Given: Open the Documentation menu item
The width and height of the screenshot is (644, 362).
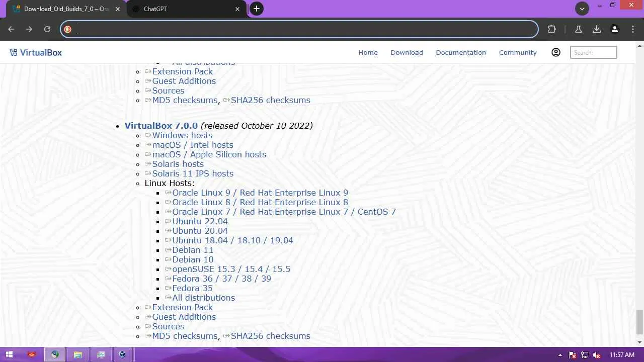Looking at the screenshot, I should [x=461, y=52].
